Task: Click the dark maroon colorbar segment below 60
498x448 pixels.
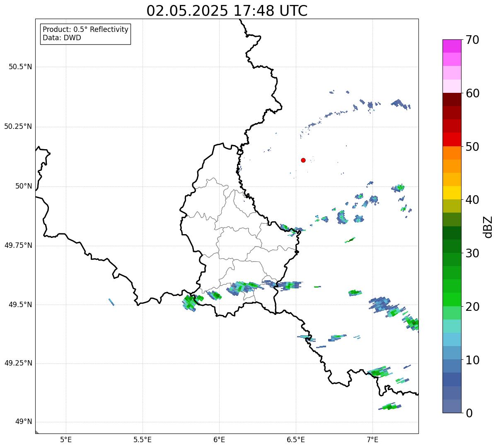Action: 452,99
